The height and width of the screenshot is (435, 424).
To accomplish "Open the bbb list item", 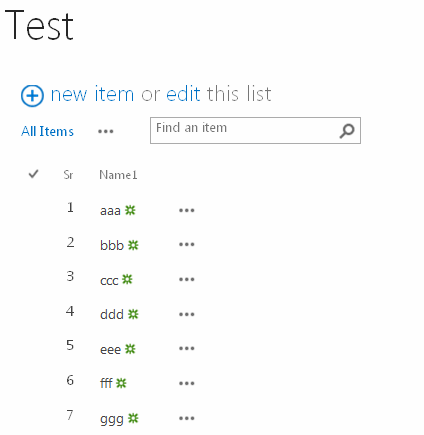I will tap(112, 245).
